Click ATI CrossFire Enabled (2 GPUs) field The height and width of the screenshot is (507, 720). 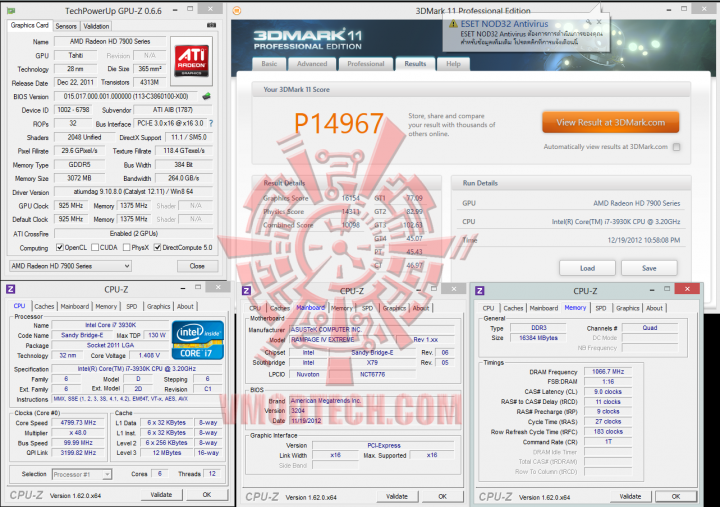point(133,233)
